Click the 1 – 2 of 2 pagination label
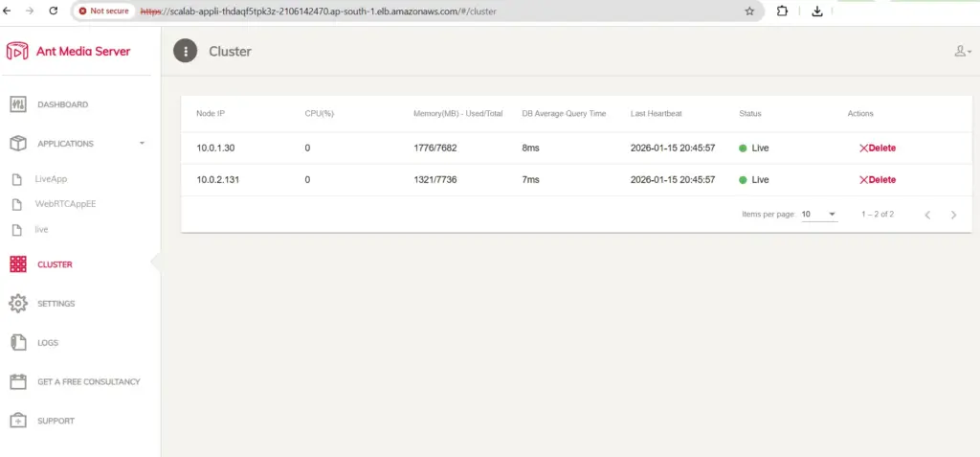This screenshot has width=980, height=457. (x=878, y=214)
